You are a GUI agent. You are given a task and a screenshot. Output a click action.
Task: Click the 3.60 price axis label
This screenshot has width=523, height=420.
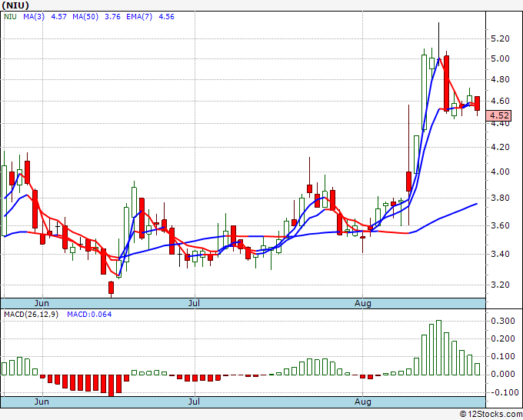[x=501, y=225]
